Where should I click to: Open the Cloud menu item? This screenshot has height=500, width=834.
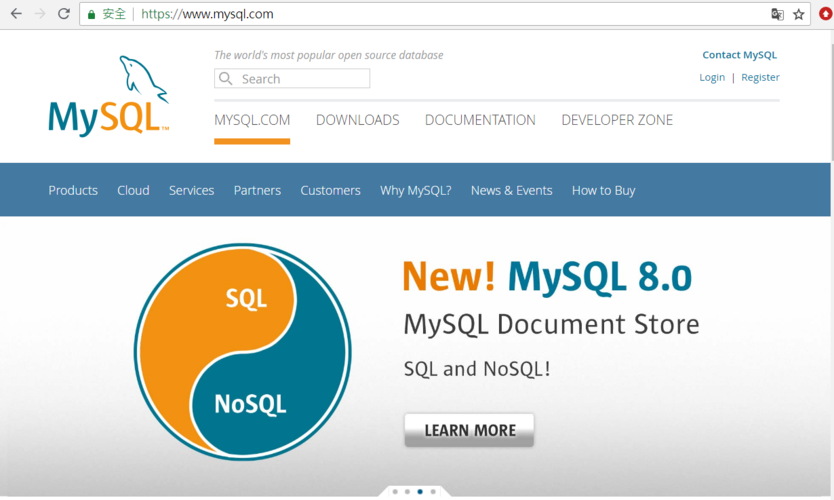coord(133,190)
